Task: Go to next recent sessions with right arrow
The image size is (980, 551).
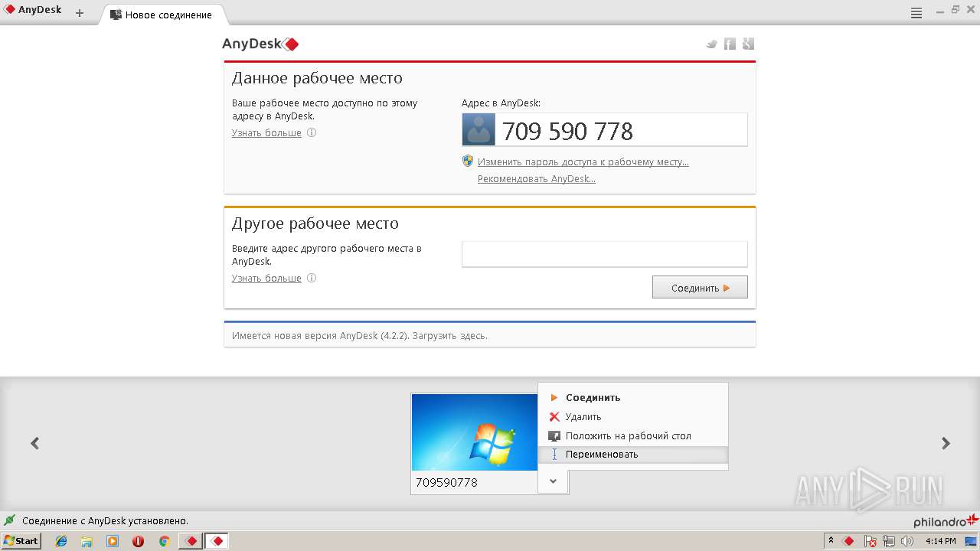Action: [946, 443]
